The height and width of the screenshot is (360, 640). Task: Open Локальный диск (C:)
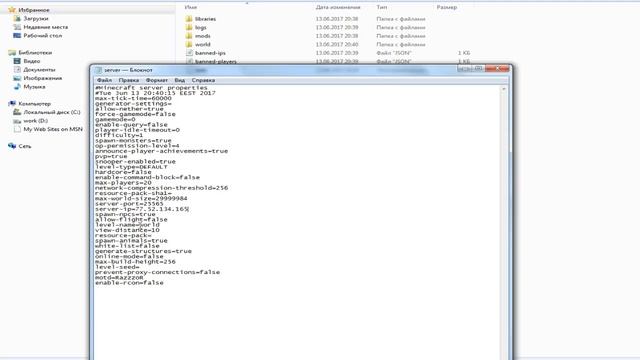pos(52,112)
